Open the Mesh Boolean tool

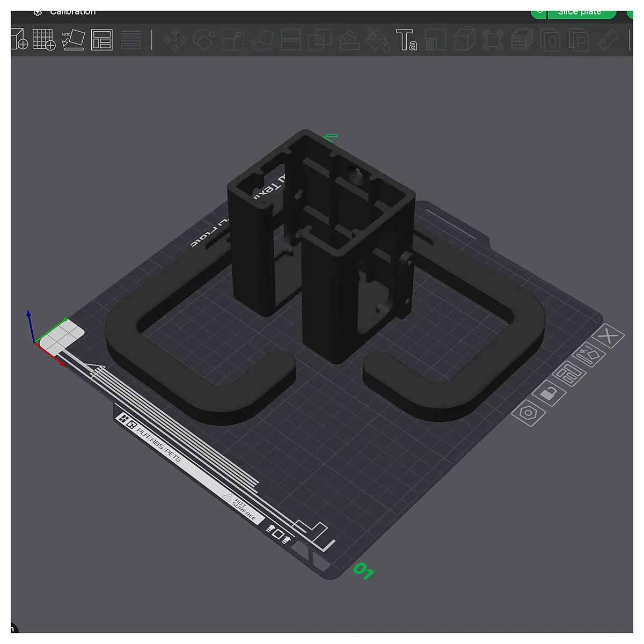click(x=320, y=40)
